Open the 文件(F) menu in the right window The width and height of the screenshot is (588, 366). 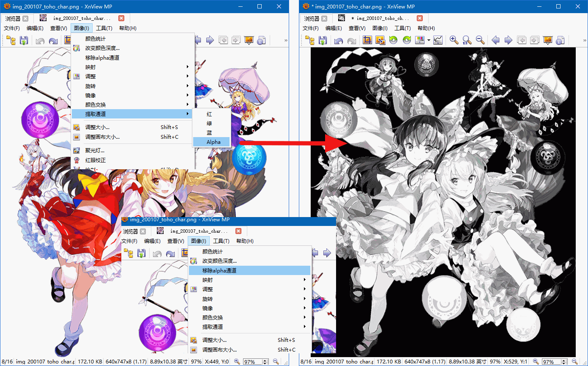tap(311, 28)
